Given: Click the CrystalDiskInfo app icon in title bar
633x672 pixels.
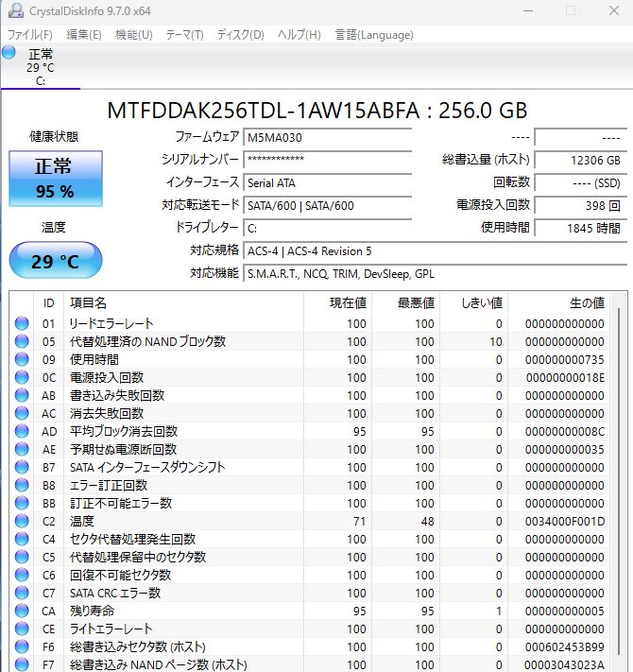Looking at the screenshot, I should click(15, 10).
